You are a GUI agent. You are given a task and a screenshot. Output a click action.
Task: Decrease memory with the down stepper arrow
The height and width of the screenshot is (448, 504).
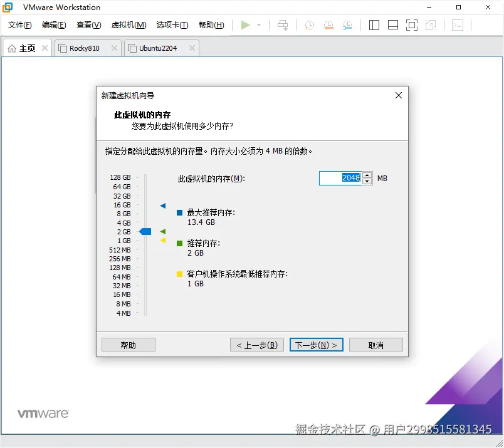(367, 182)
